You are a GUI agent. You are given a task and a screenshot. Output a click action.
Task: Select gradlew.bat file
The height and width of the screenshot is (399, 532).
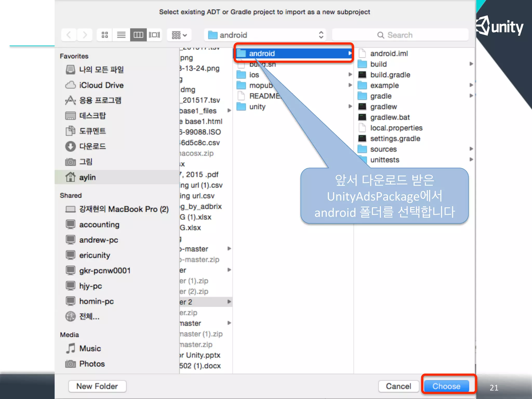(x=384, y=117)
